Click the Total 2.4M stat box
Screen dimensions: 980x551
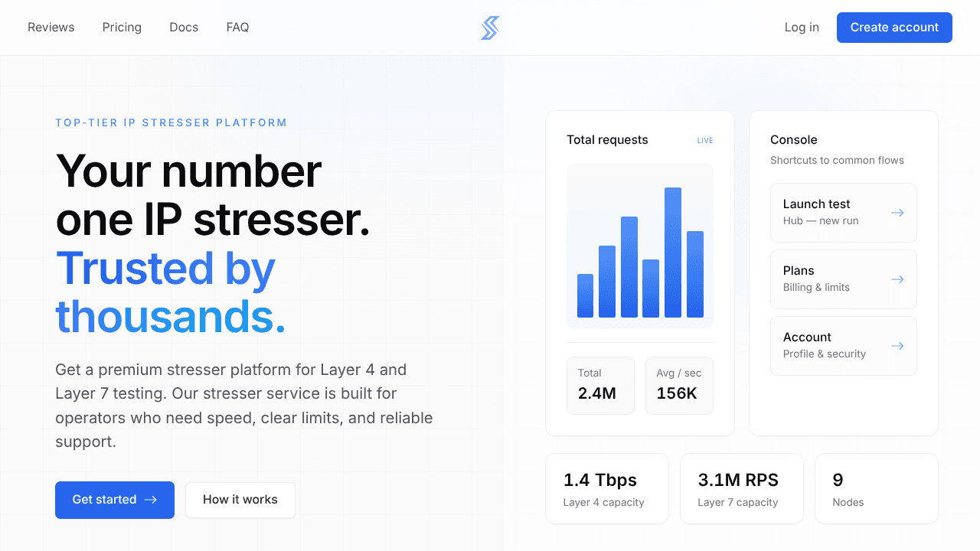pyautogui.click(x=600, y=386)
